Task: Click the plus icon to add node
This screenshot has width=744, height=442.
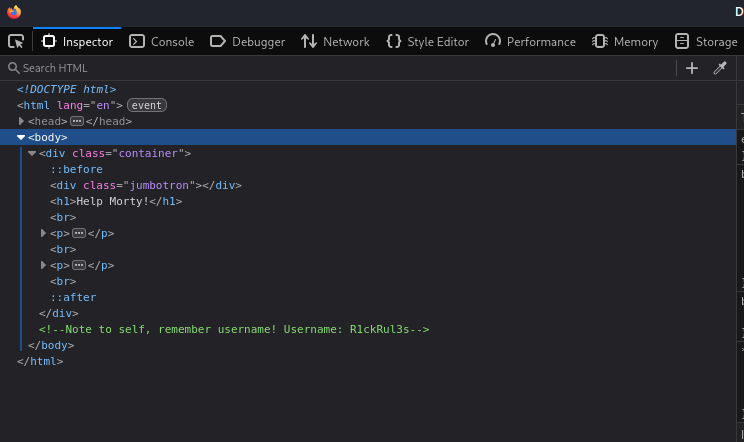Action: pos(691,68)
